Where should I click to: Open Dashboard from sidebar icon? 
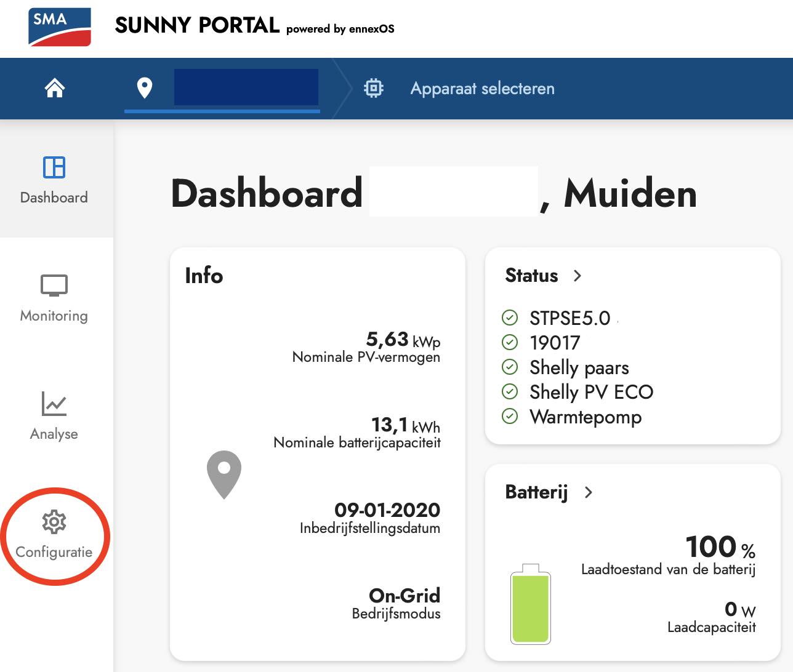[54, 167]
